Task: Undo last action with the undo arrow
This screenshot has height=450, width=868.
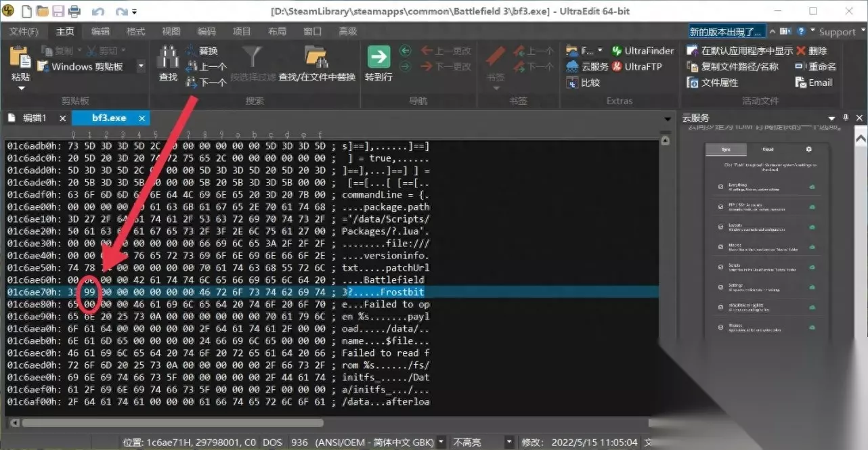Action: tap(97, 12)
